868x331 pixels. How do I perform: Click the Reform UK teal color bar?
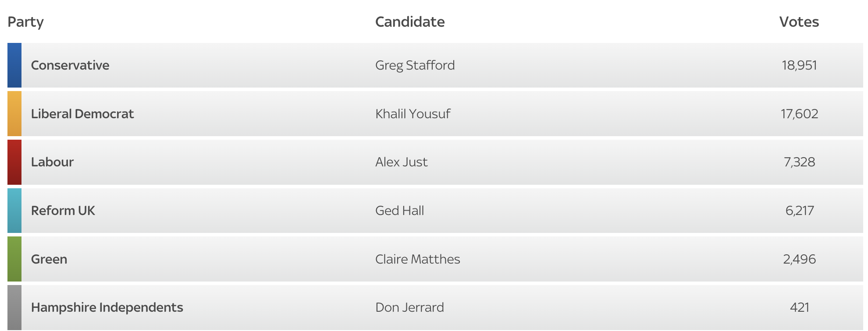pos(14,211)
